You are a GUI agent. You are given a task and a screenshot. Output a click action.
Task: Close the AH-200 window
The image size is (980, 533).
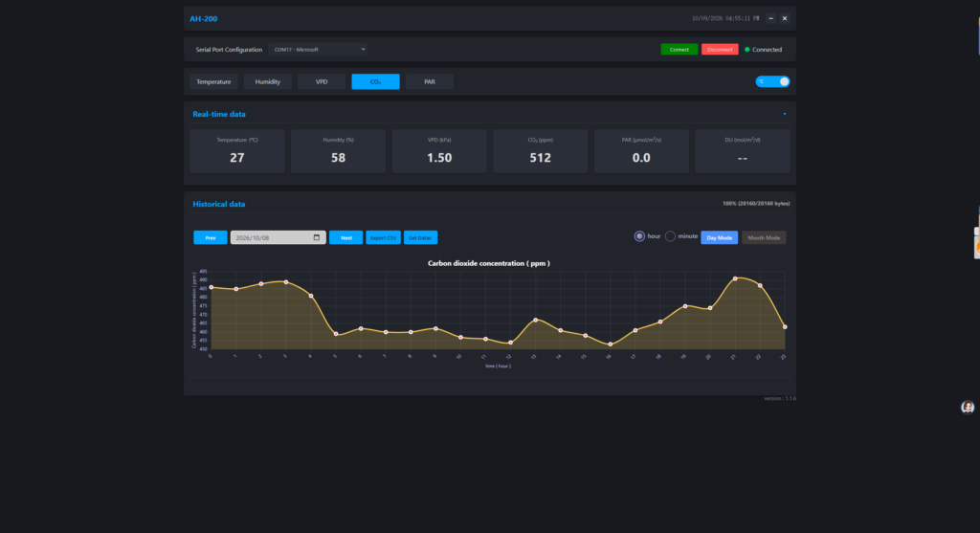pos(785,19)
